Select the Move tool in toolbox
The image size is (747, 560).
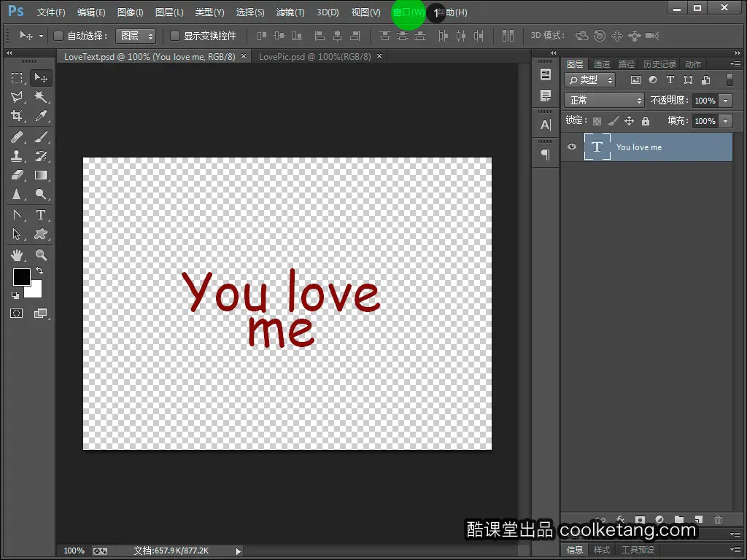click(41, 77)
